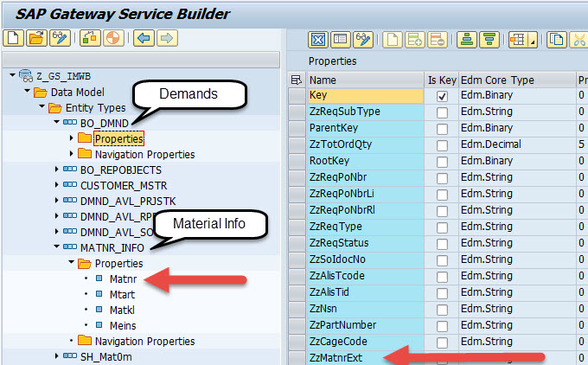The image size is (588, 365).
Task: Collapse the Data Model folder
Action: pyautogui.click(x=27, y=91)
